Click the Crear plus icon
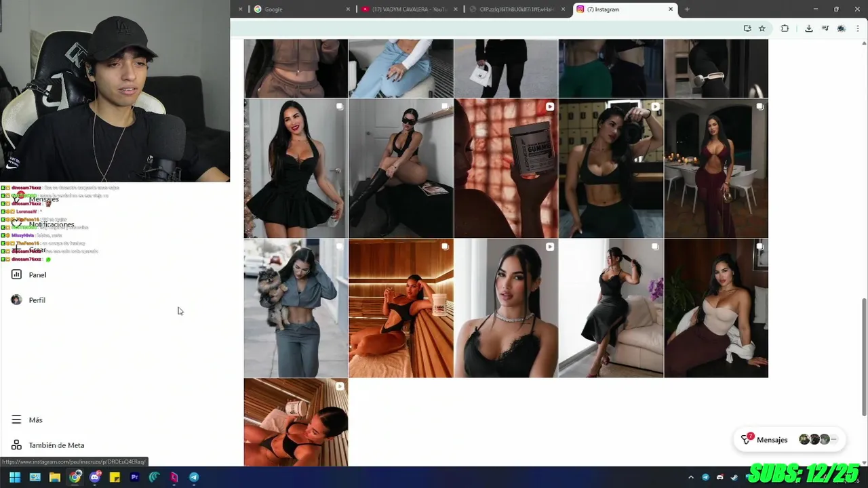The height and width of the screenshot is (488, 868). click(x=16, y=249)
